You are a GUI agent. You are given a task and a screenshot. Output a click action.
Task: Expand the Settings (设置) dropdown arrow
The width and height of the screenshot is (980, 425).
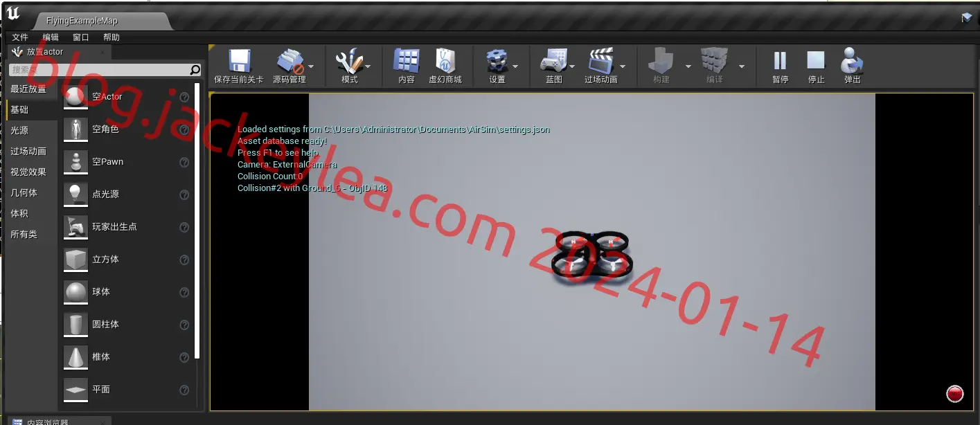(x=515, y=66)
